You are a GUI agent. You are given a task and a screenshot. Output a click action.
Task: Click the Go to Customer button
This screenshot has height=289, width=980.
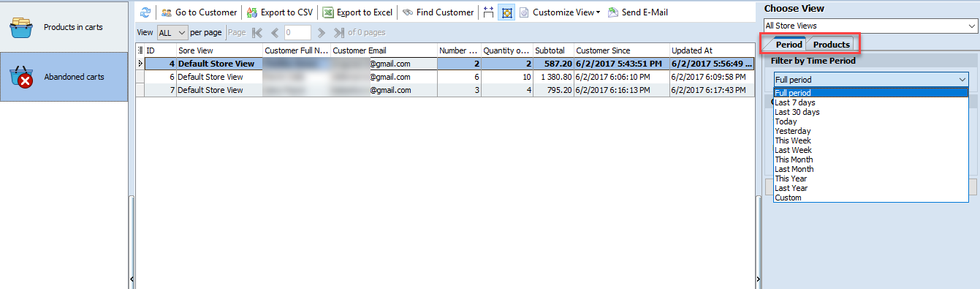pos(200,12)
